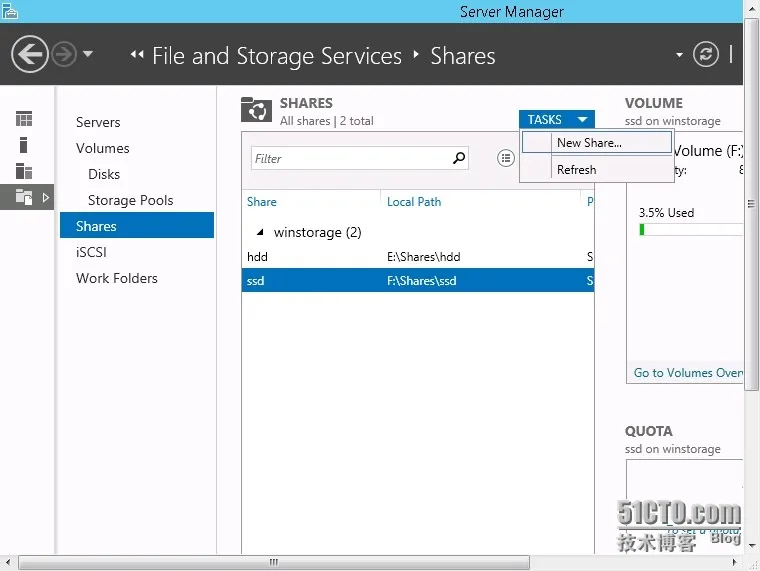This screenshot has width=760, height=571.
Task: Select the All Servers icon in the left rail
Action: 24,171
